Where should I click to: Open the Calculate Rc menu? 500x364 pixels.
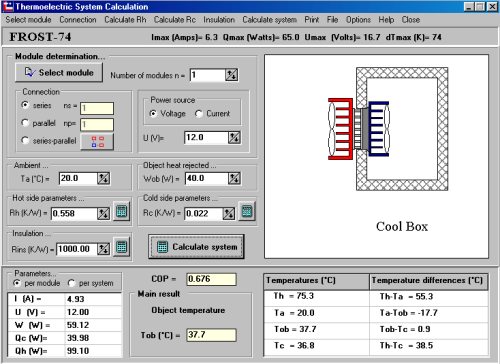coord(175,20)
